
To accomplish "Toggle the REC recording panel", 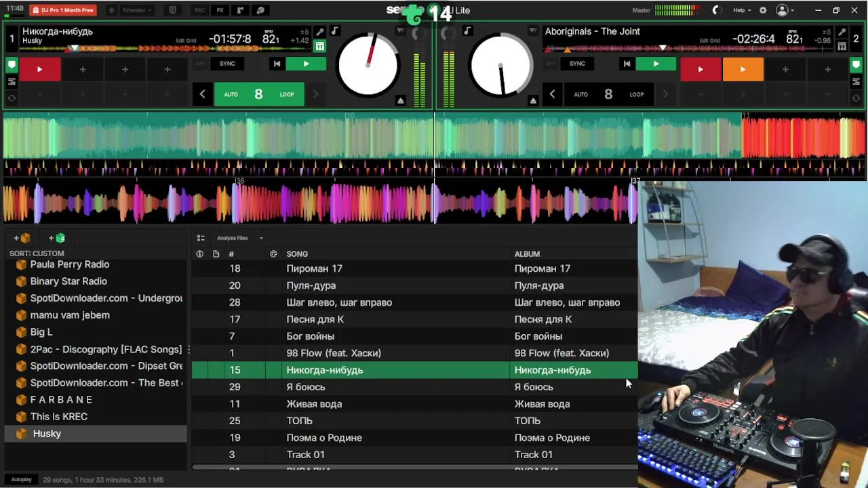I will click(x=199, y=10).
